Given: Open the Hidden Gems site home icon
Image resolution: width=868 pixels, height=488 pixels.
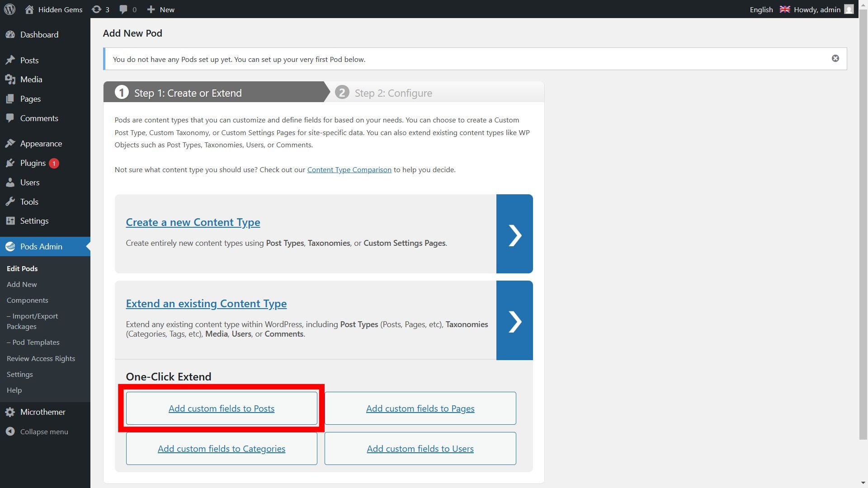Looking at the screenshot, I should click(29, 9).
